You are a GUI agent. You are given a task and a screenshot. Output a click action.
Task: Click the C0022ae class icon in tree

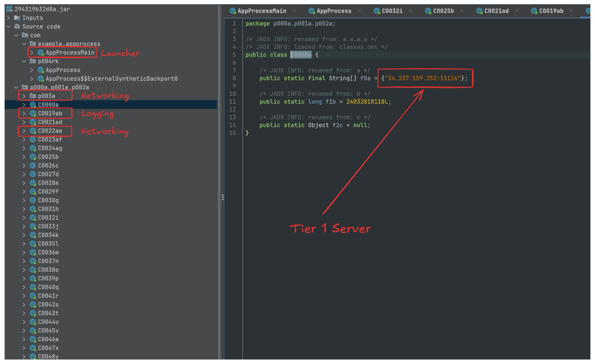(33, 131)
